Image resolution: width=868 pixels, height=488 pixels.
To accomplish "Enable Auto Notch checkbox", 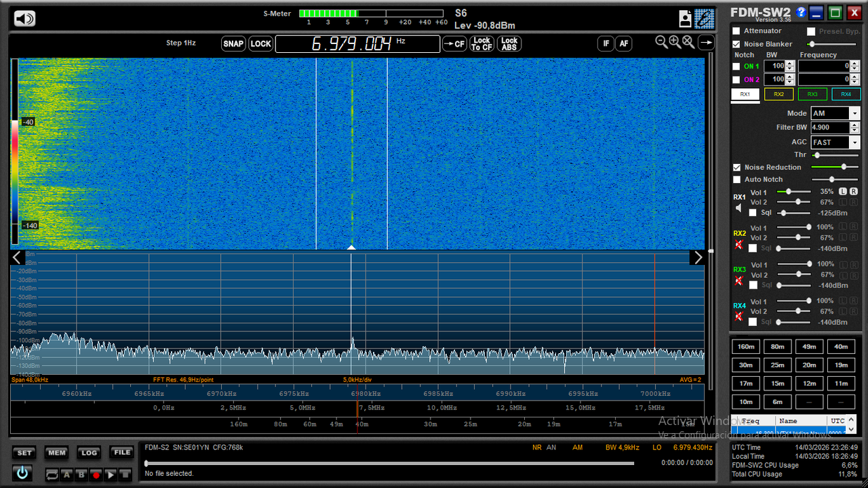I will click(736, 180).
